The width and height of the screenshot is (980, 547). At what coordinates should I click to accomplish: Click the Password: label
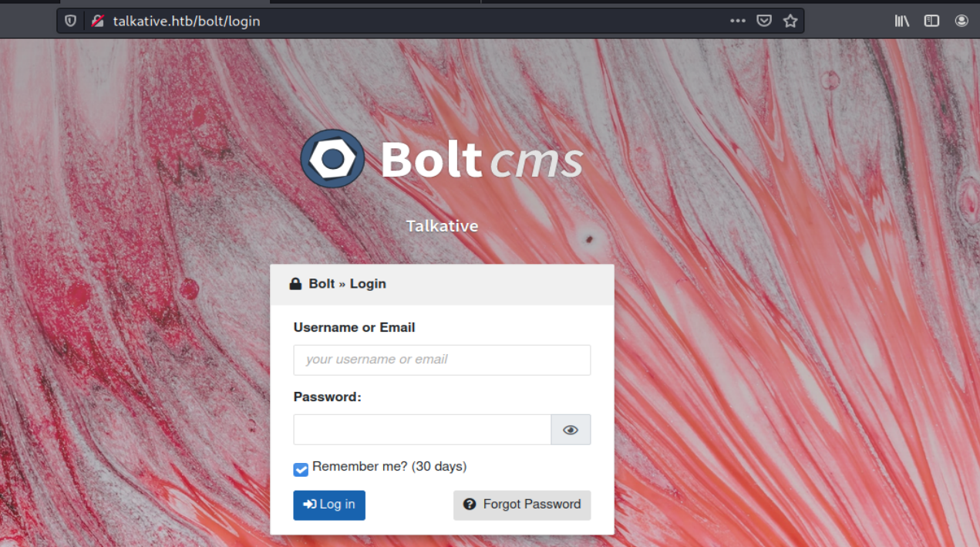click(327, 397)
